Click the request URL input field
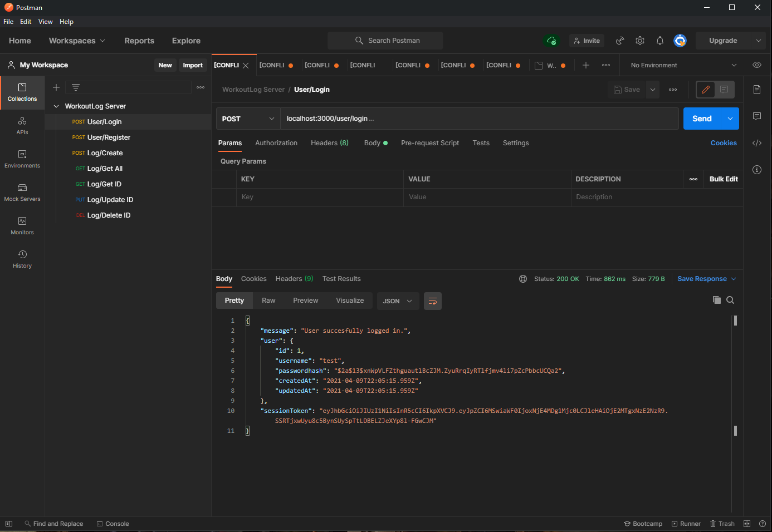This screenshot has height=532, width=772. click(479, 119)
